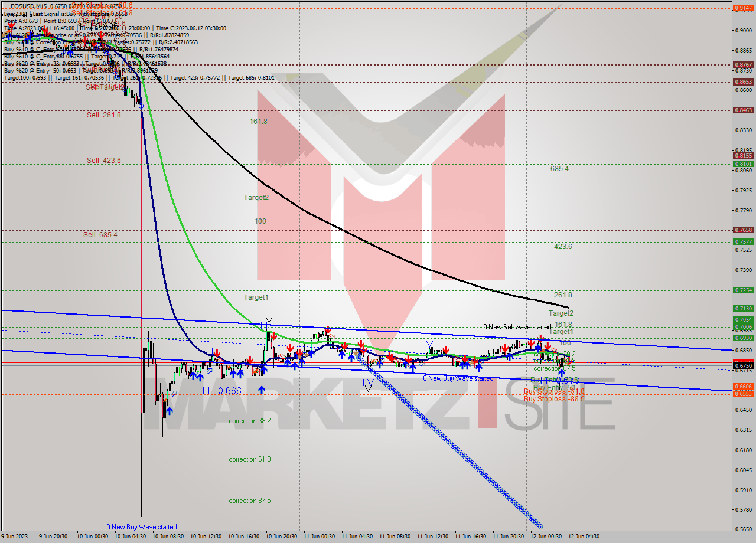Select the 0.9147 red price tag
Image resolution: width=756 pixels, height=543 pixels.
(x=743, y=8)
